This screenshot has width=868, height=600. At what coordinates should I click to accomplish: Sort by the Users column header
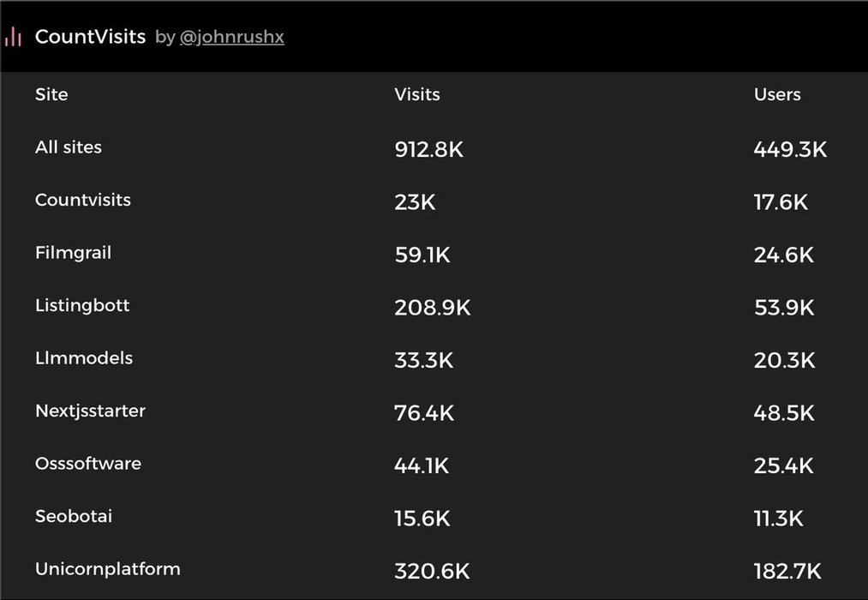pos(777,94)
